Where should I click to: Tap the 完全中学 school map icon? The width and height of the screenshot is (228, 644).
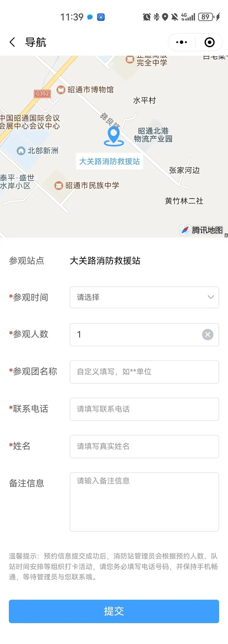point(130,59)
